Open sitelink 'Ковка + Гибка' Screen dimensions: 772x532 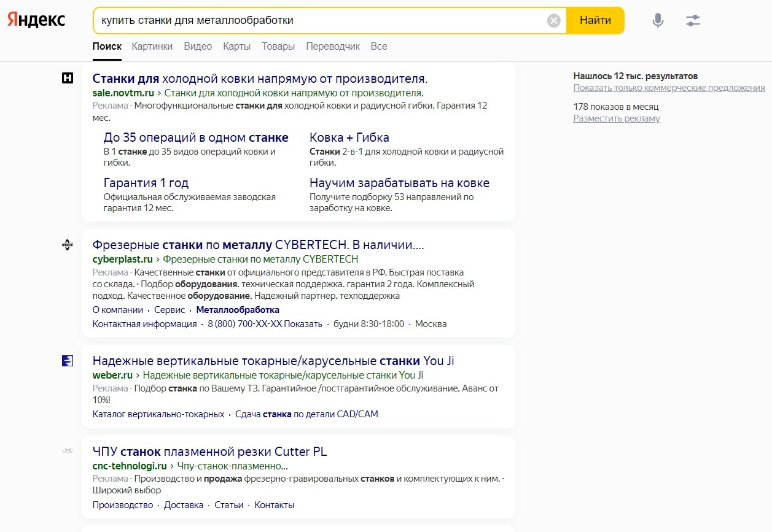click(349, 137)
